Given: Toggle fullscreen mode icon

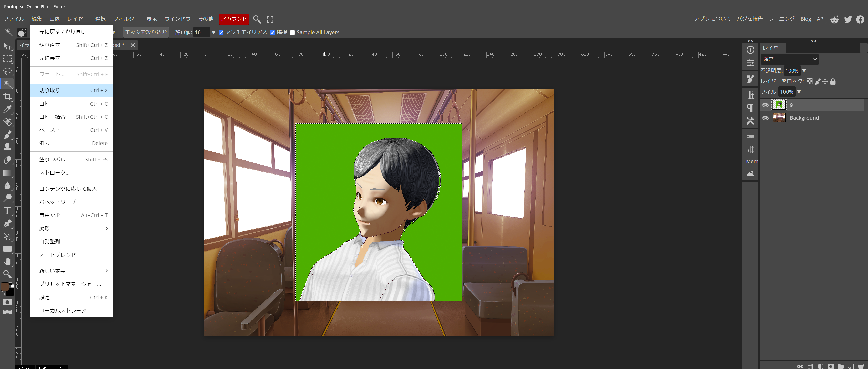Looking at the screenshot, I should 270,19.
